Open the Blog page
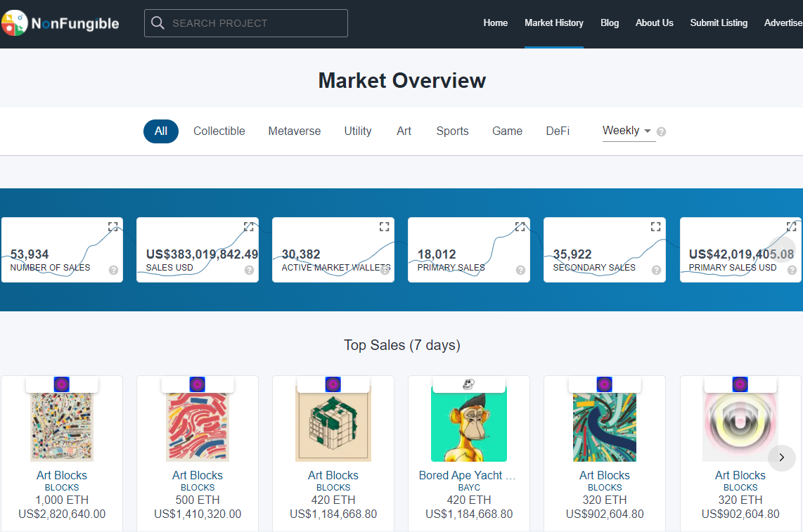The width and height of the screenshot is (803, 532). [x=610, y=23]
